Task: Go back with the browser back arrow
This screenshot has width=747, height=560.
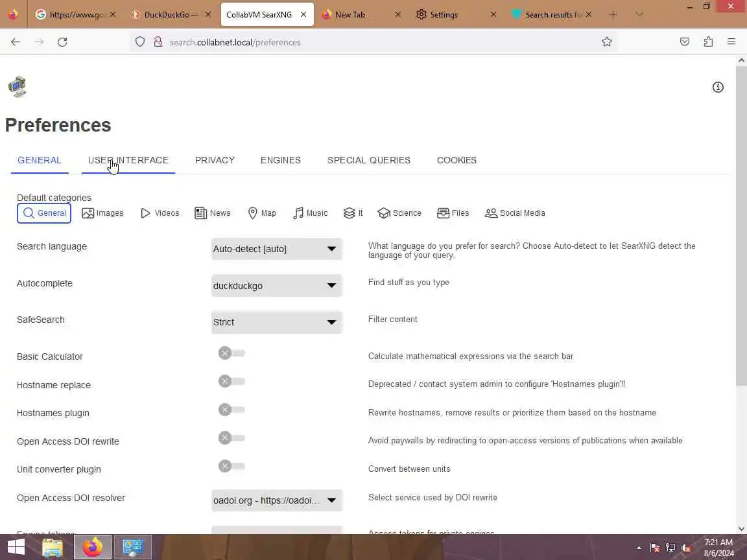Action: 16,42
